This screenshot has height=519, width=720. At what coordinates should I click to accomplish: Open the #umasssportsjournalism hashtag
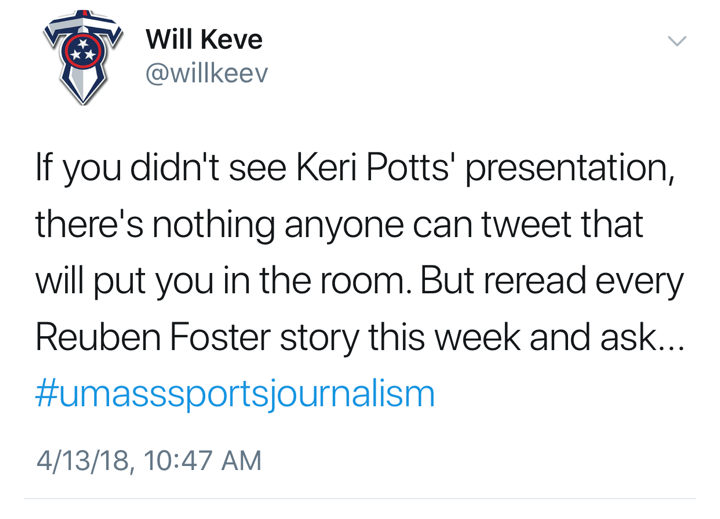point(235,393)
